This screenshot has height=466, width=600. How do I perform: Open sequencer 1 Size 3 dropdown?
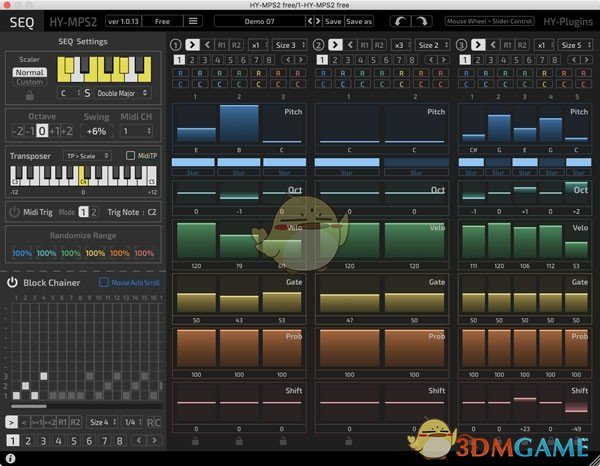coord(289,45)
